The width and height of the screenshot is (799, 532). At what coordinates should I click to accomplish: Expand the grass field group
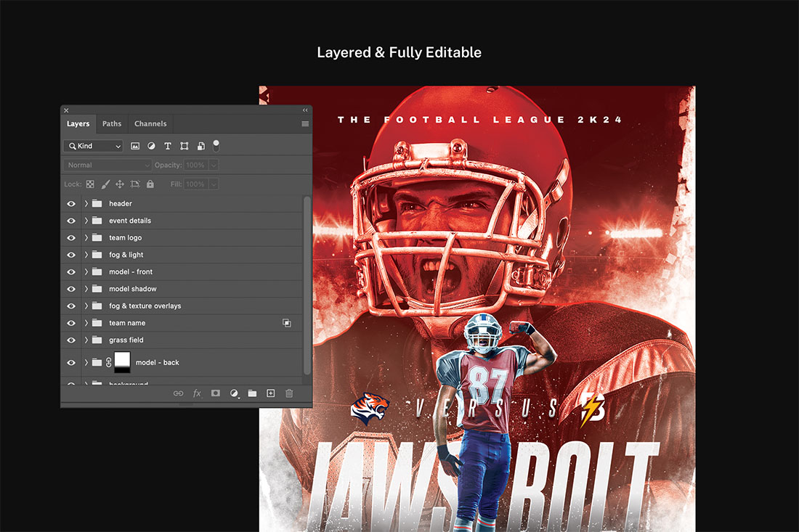coord(86,340)
